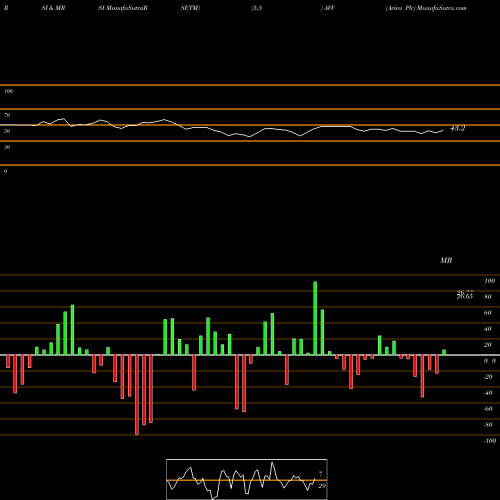Image resolution: width=500 pixels, height=500 pixels.
Task: Click the 0 label on RSI axis
Action: point(5,171)
